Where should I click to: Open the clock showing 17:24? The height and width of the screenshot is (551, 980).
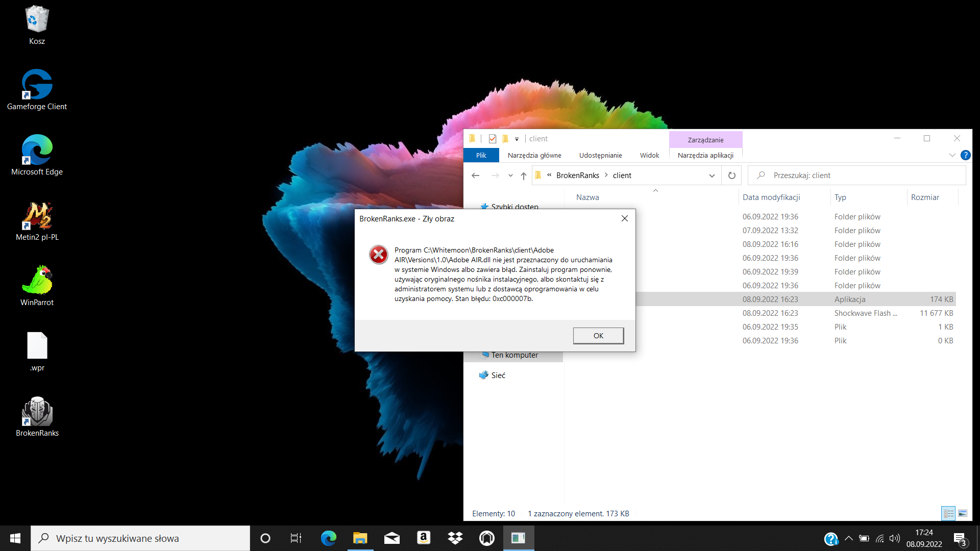pyautogui.click(x=924, y=538)
